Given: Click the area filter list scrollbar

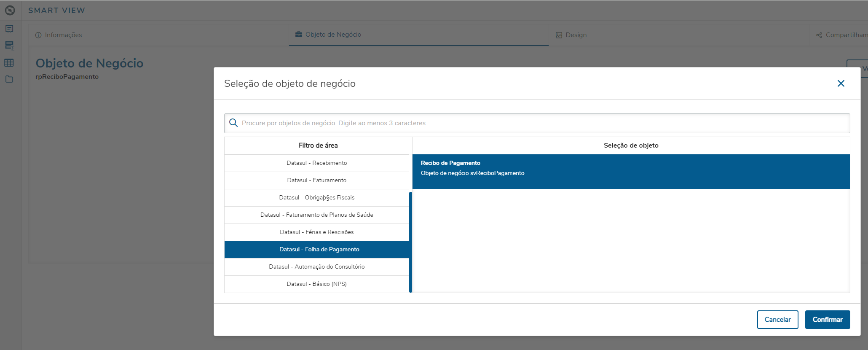Looking at the screenshot, I should (x=410, y=242).
